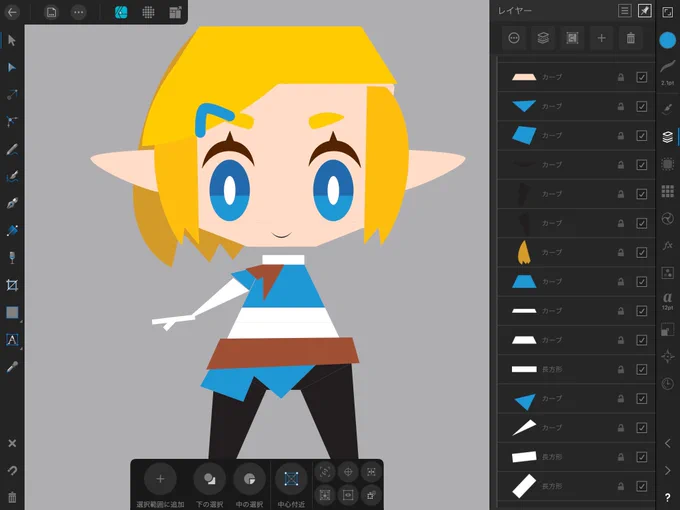680x510 pixels.
Task: Select the Point Transform tool
Action: [x=12, y=95]
